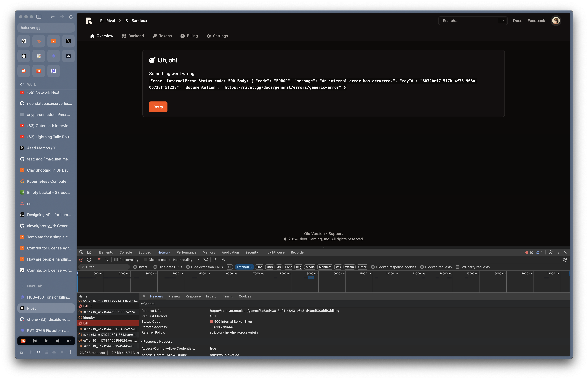Focus the Search... field in header
This screenshot has width=588, height=379.
(473, 21)
